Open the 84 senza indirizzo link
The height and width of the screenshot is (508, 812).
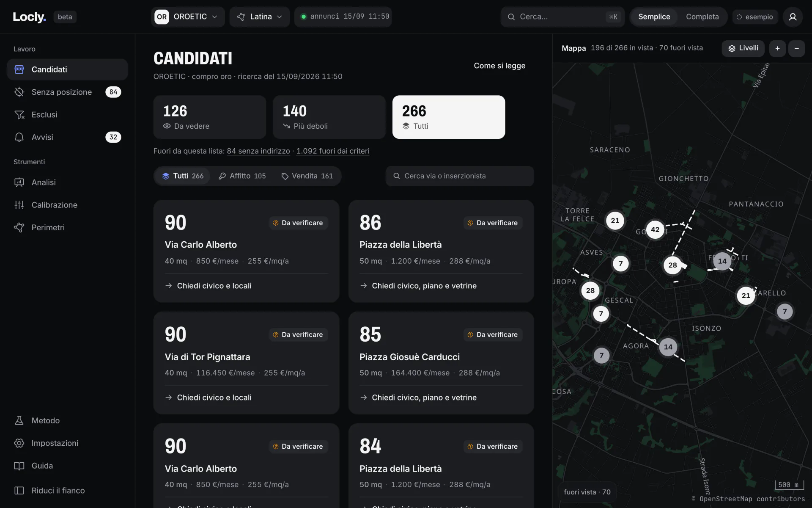258,151
